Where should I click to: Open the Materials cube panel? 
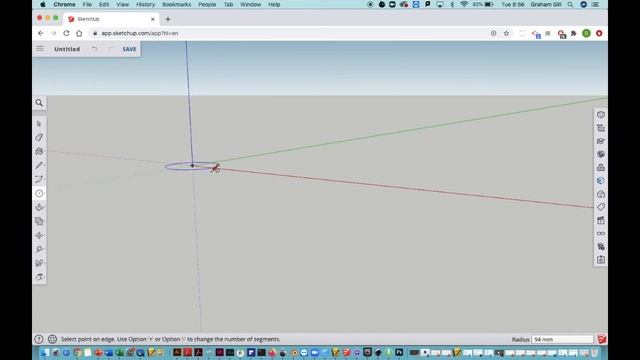tap(601, 181)
